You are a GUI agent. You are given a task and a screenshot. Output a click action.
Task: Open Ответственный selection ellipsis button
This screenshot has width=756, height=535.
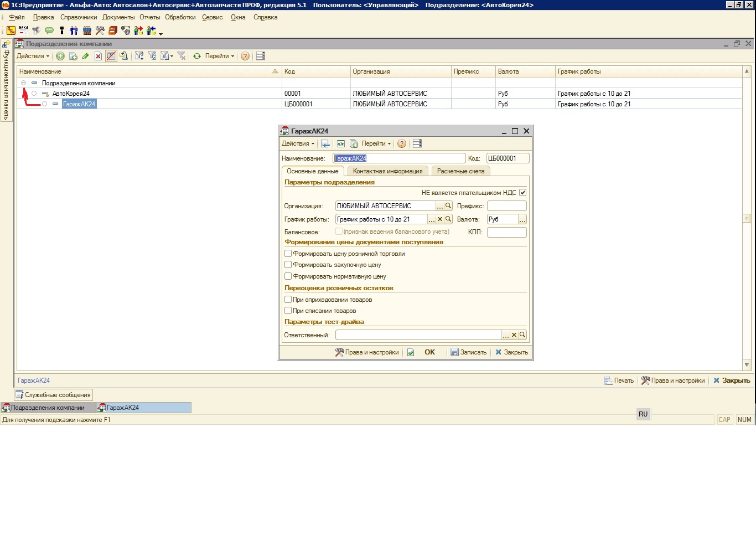505,335
